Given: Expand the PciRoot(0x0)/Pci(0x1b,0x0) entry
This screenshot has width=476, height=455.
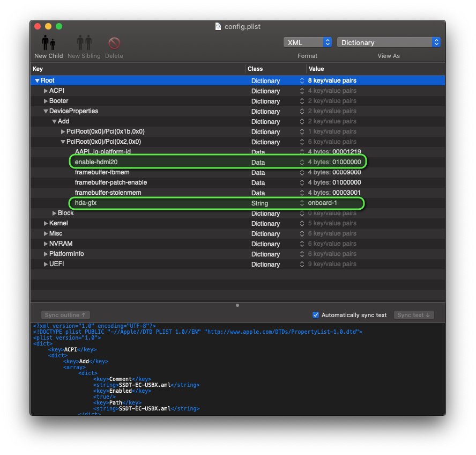Looking at the screenshot, I should click(x=63, y=131).
